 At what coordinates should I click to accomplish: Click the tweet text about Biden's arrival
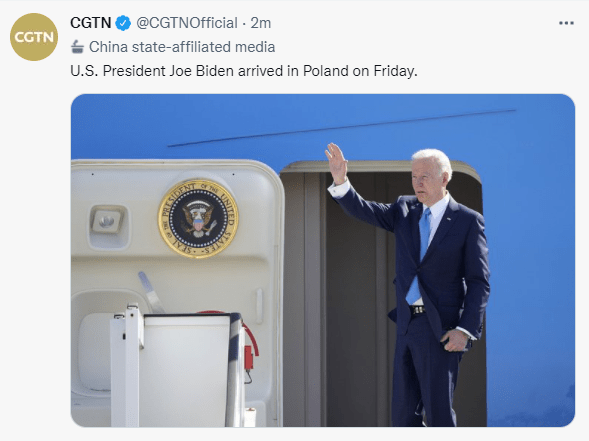tap(244, 71)
